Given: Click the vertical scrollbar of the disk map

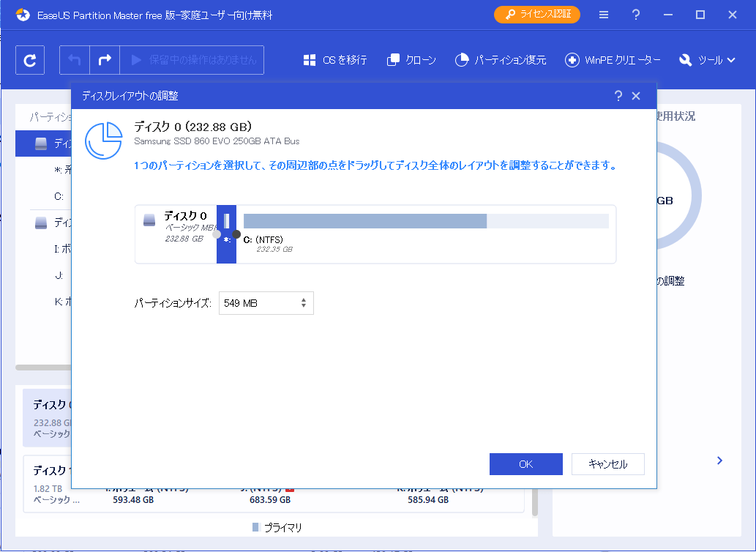Looking at the screenshot, I should click(535, 501).
